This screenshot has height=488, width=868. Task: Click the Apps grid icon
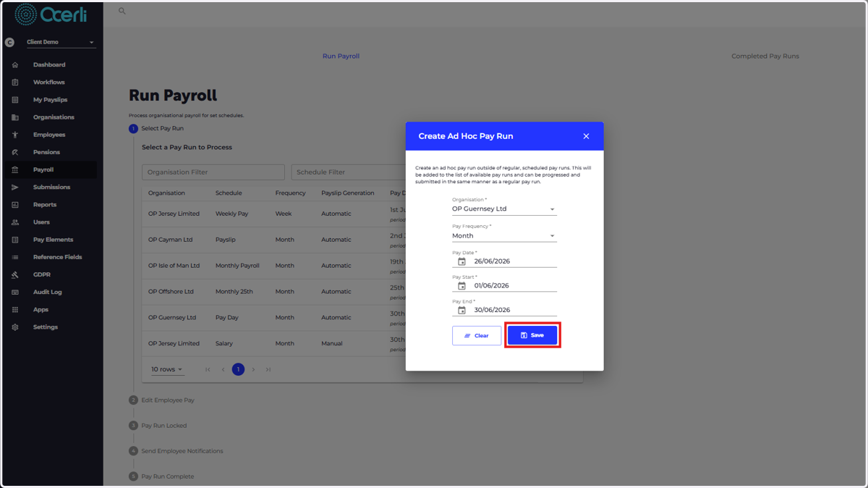tap(15, 310)
